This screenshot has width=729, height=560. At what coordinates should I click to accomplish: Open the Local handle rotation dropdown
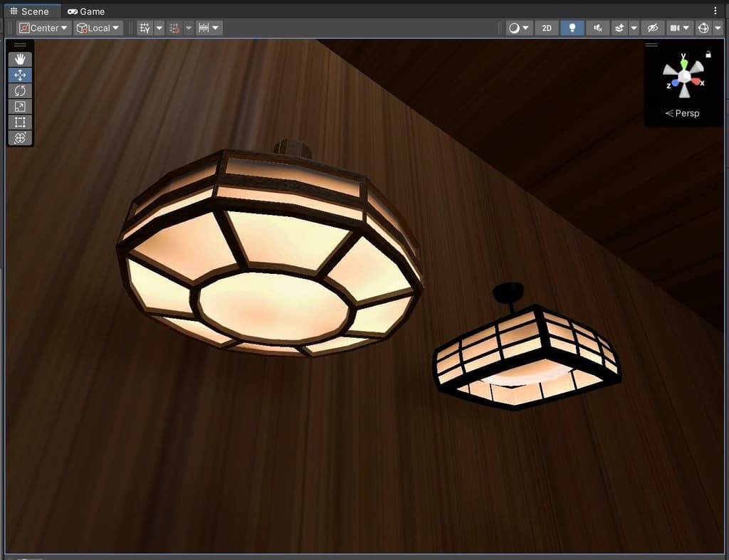[x=98, y=28]
